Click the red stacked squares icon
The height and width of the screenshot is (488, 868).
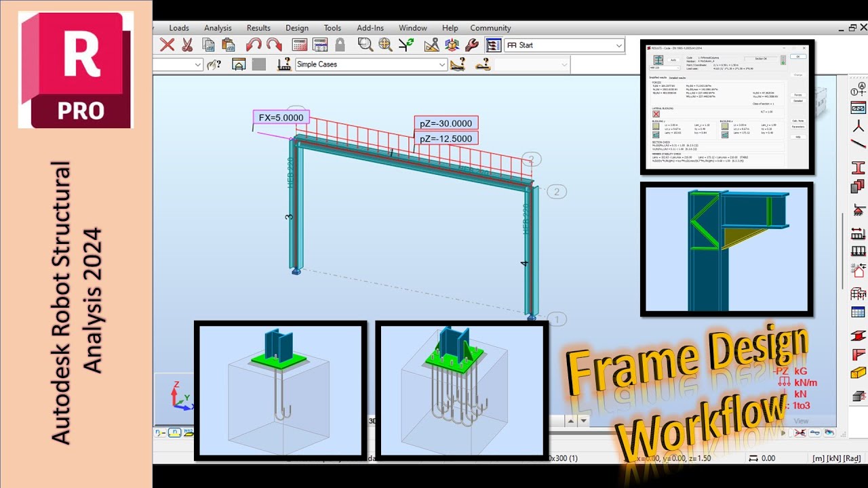click(858, 186)
